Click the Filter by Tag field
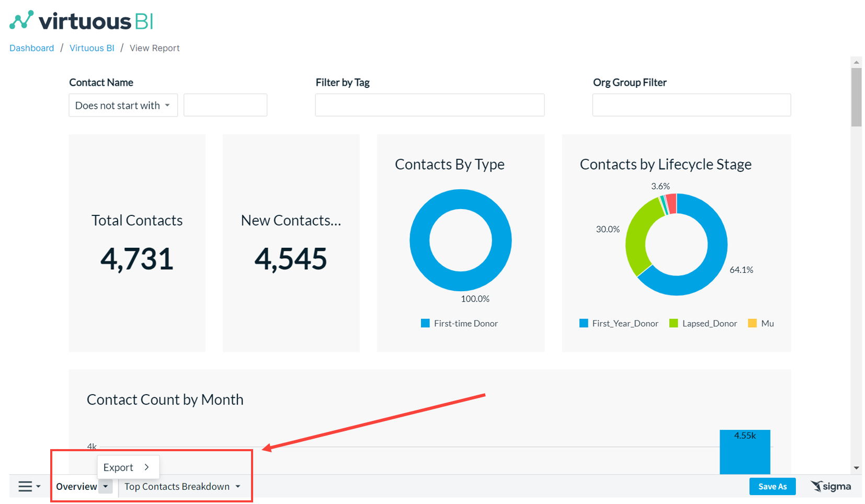Viewport: 865px width, 504px height. 429,105
